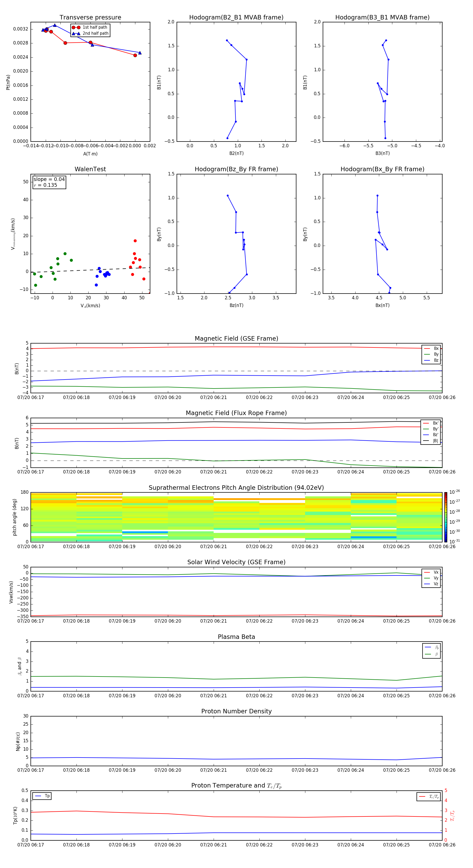
Task: Click the 'r = 0.135' annotation
Action: (x=45, y=185)
